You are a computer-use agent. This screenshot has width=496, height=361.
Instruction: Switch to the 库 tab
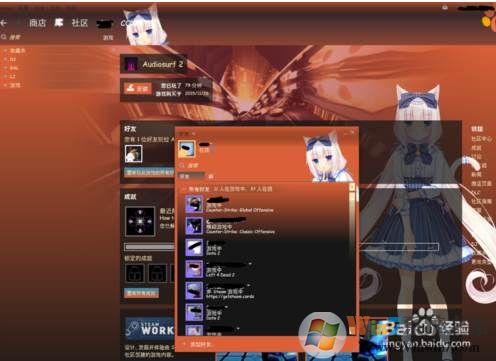[59, 23]
